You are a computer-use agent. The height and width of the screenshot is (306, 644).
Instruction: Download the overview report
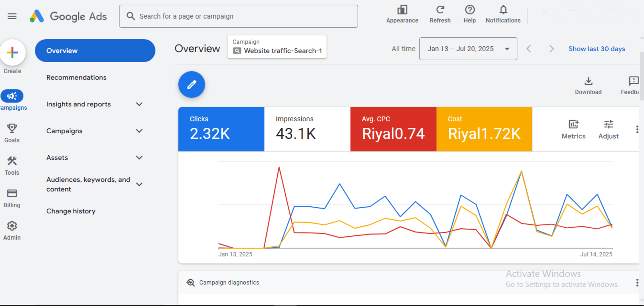click(588, 86)
